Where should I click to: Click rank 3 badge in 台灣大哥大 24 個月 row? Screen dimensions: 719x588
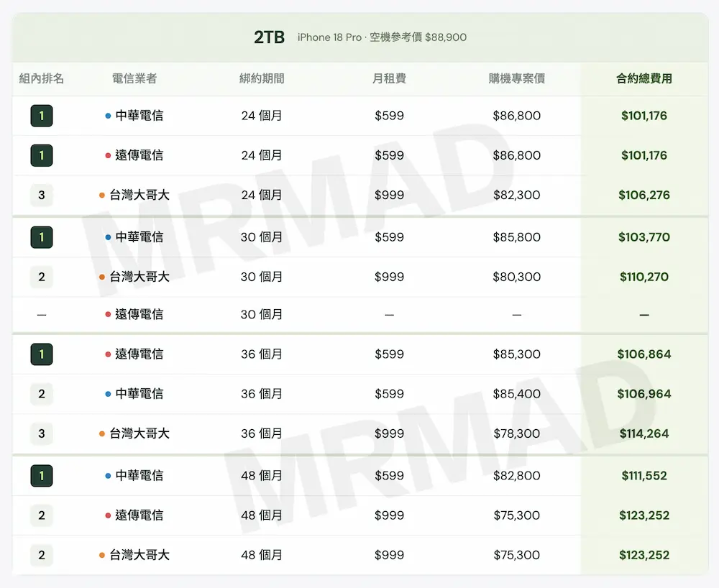click(x=42, y=196)
